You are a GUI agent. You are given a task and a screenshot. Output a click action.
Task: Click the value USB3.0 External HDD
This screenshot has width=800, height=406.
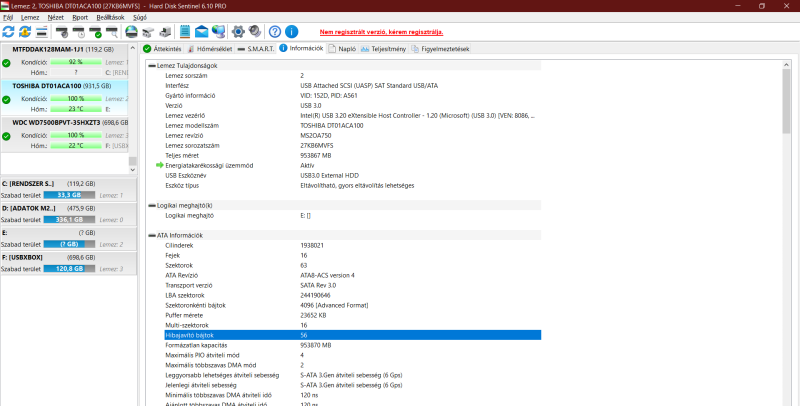(x=330, y=175)
